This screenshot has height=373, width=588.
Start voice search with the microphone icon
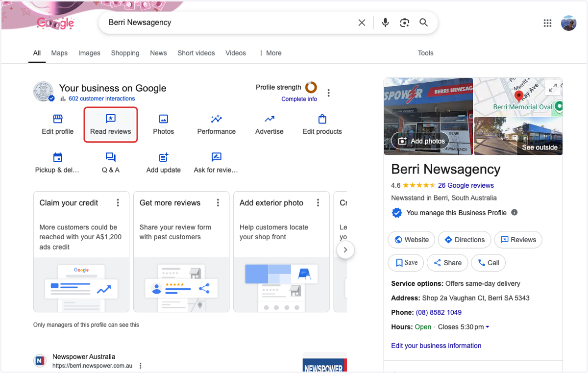click(x=386, y=23)
